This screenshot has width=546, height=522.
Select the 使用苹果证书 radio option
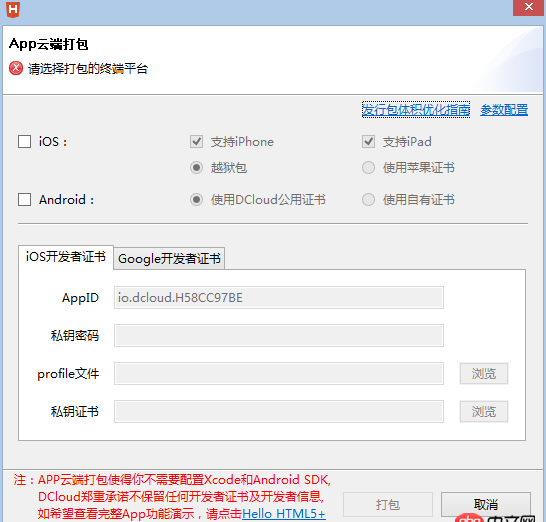(368, 167)
